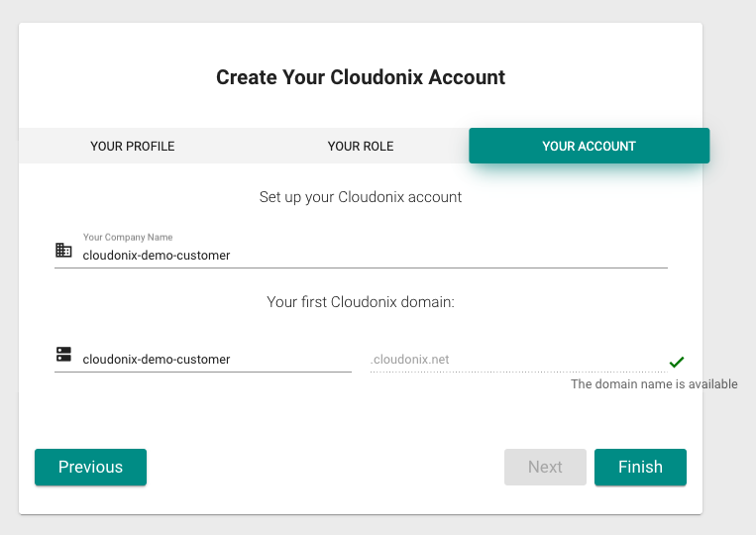Screen dimensions: 756x535
Task: Open the Your Role tab
Action: tap(361, 146)
